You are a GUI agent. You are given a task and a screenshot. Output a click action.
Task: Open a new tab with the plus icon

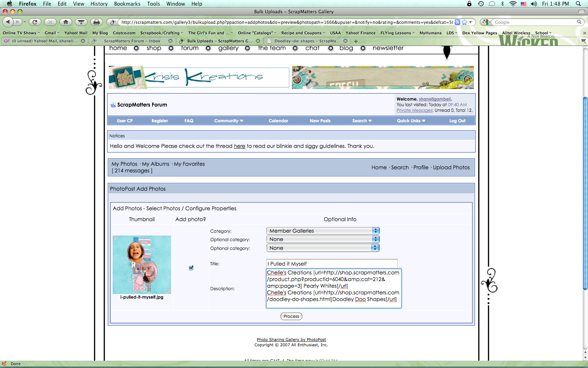point(356,41)
